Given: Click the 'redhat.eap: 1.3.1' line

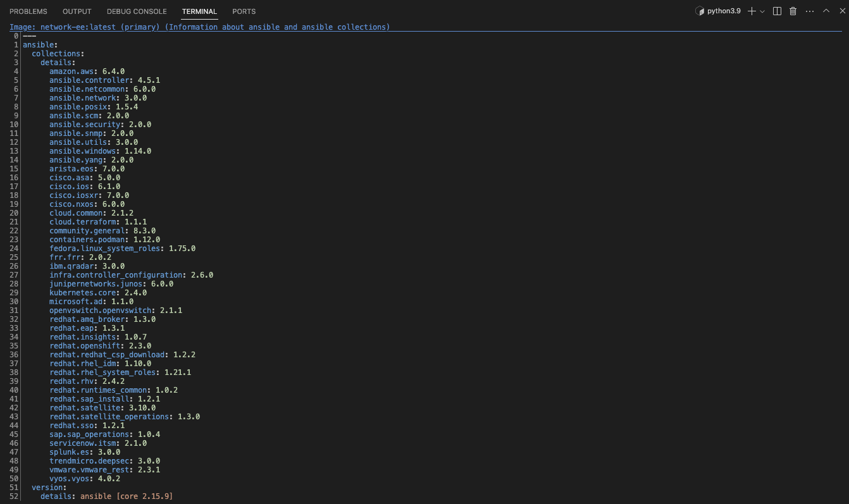Looking at the screenshot, I should pyautogui.click(x=87, y=328).
